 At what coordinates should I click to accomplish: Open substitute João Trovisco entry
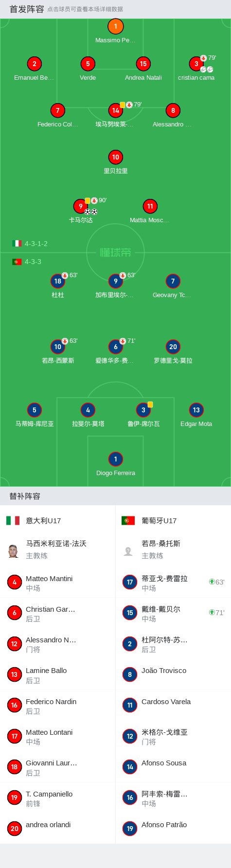click(x=173, y=674)
